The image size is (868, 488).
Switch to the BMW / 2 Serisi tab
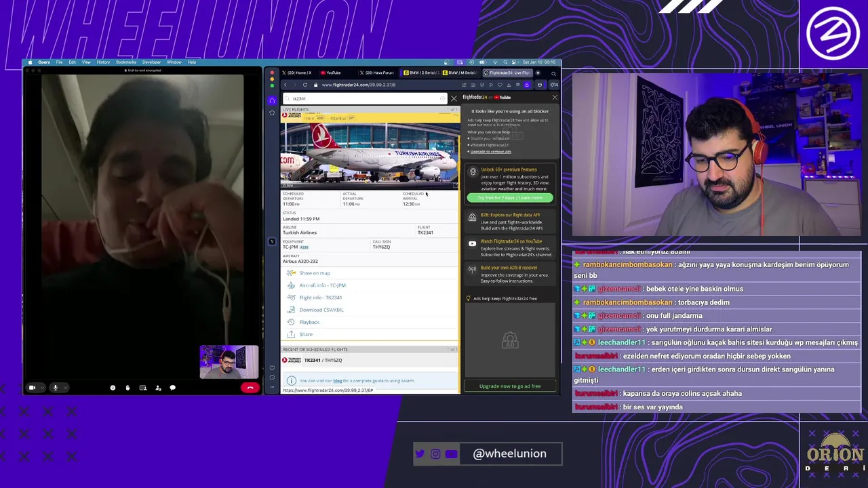click(x=420, y=73)
